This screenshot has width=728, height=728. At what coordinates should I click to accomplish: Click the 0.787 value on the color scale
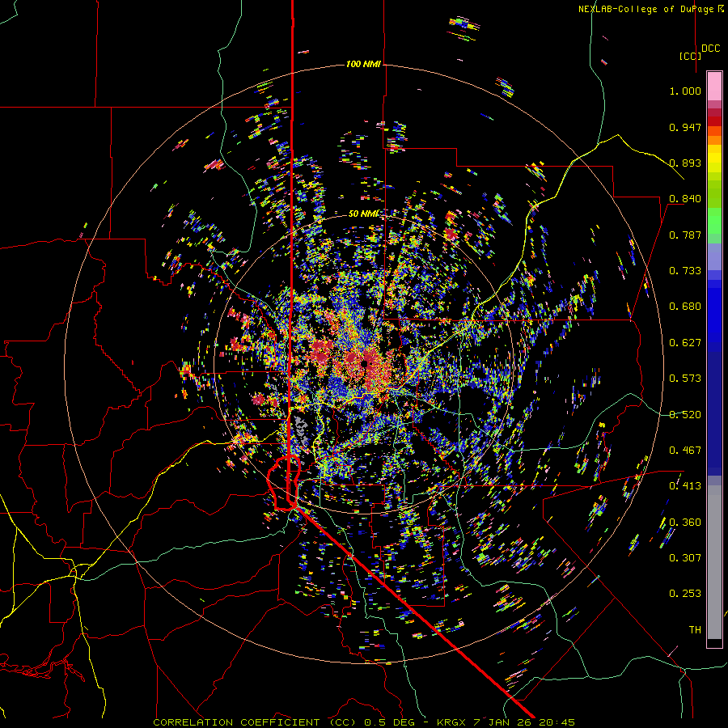[x=685, y=235]
